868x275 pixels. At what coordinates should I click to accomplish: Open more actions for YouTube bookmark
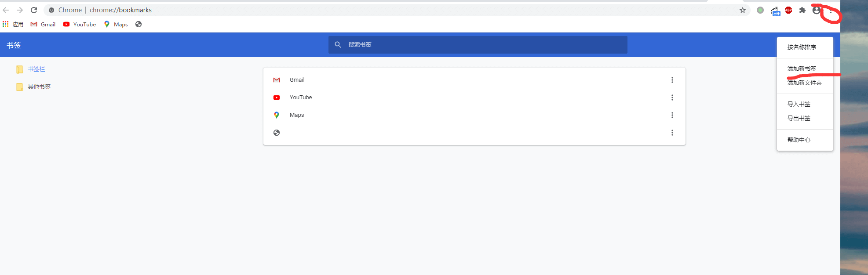(x=672, y=98)
